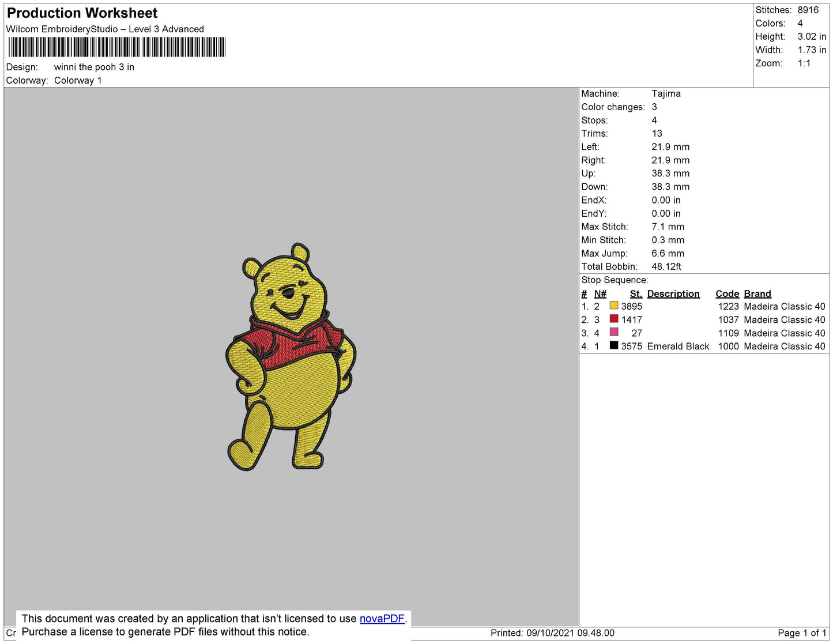The image size is (833, 644).
Task: Click the black Emerald Black thread swatch
Action: click(614, 345)
